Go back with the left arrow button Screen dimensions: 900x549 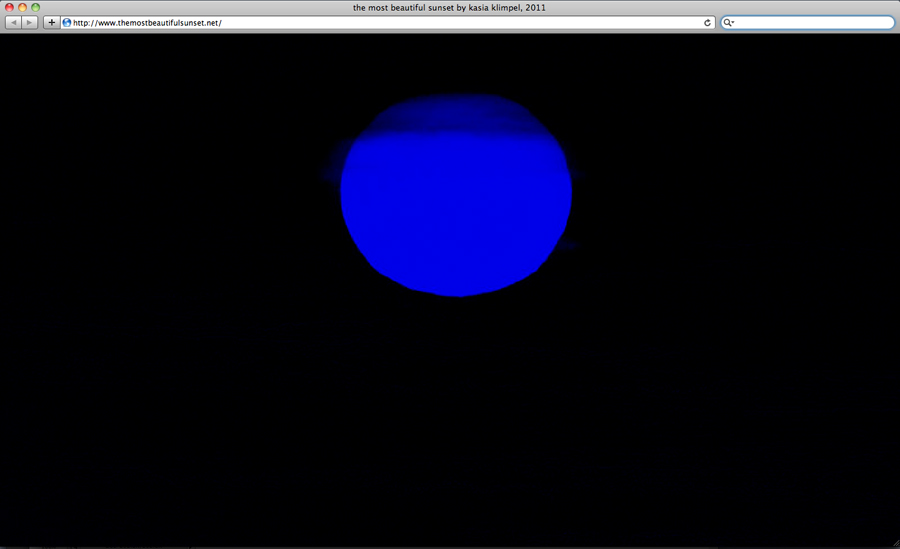(x=13, y=22)
